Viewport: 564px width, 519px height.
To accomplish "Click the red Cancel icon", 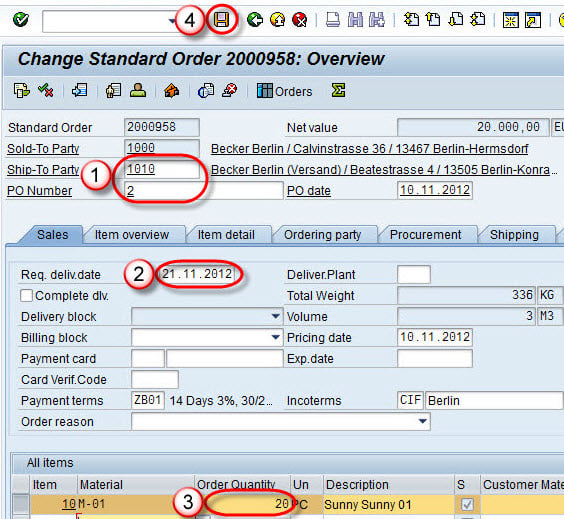I will (299, 20).
